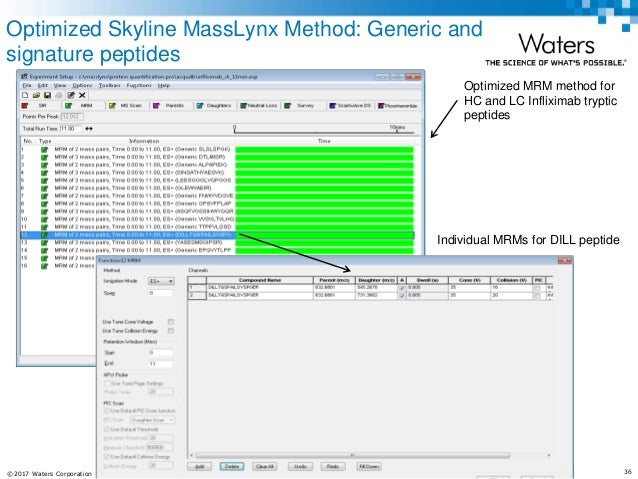Click the retention window End field

pos(159,366)
